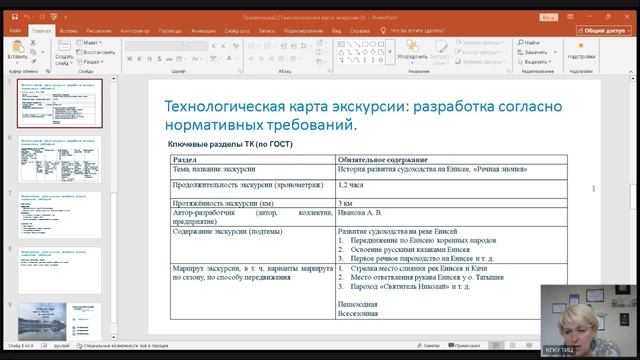Click the language indicator (русский) in status bar
Screen dimensions: 640x360
point(62,346)
